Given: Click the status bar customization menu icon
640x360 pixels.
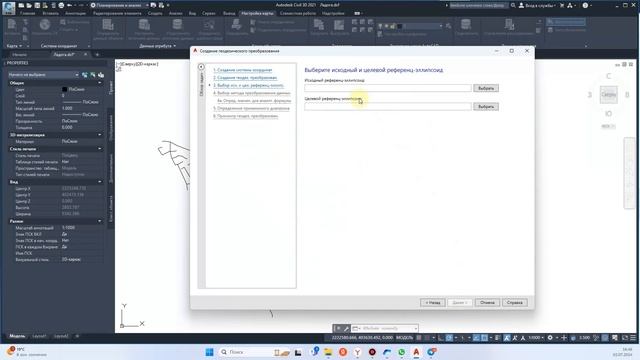Looking at the screenshot, I should (633, 338).
